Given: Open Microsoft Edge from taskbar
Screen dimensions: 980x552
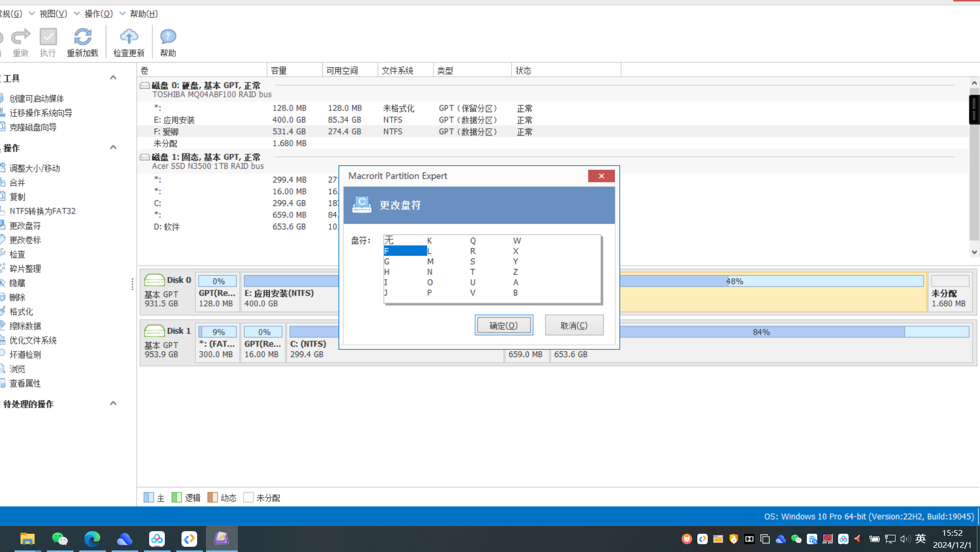Looking at the screenshot, I should coord(92,539).
